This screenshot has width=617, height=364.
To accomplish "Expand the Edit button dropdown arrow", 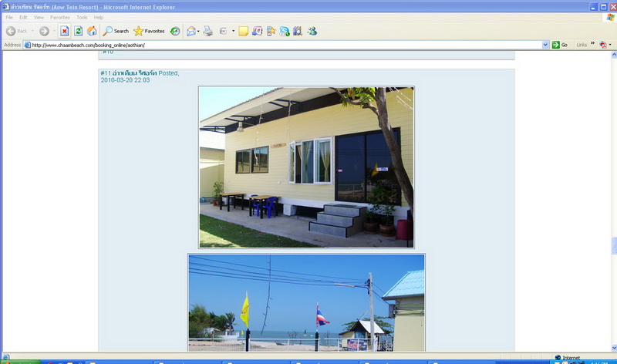I will pos(234,31).
